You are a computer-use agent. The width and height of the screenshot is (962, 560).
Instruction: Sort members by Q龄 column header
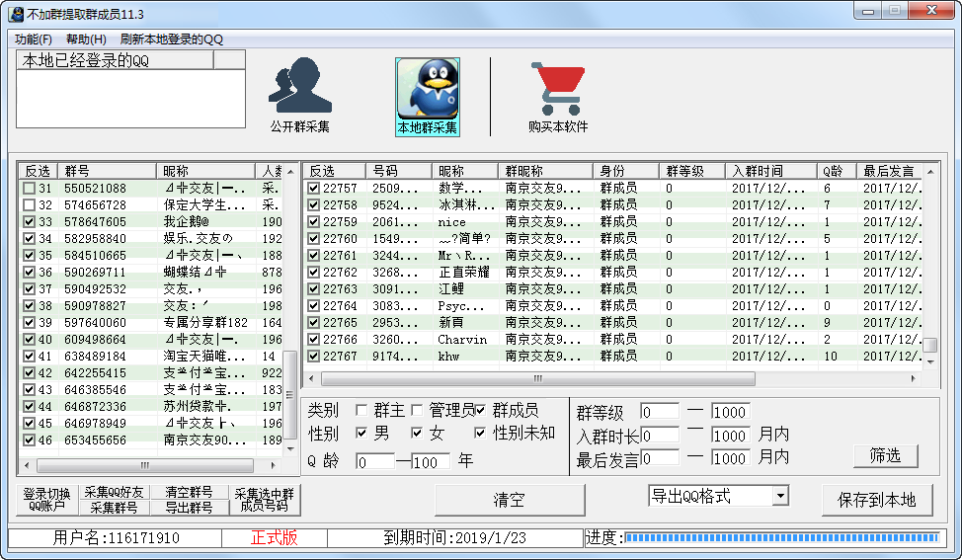click(837, 171)
